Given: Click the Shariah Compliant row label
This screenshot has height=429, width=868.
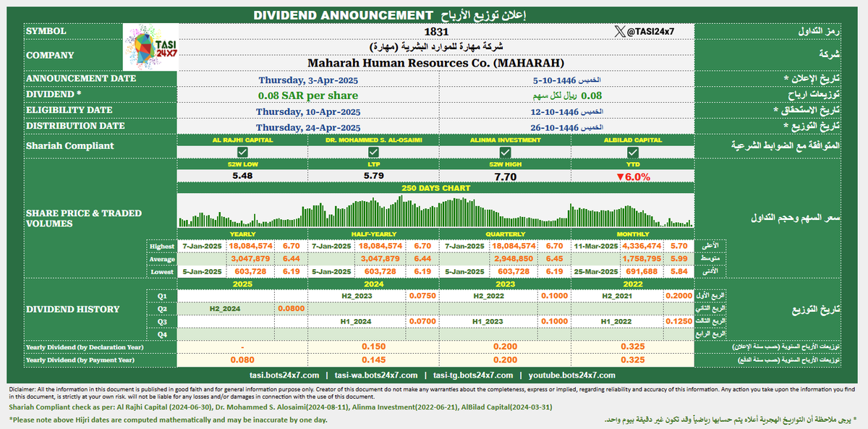Looking at the screenshot, I should (x=70, y=145).
